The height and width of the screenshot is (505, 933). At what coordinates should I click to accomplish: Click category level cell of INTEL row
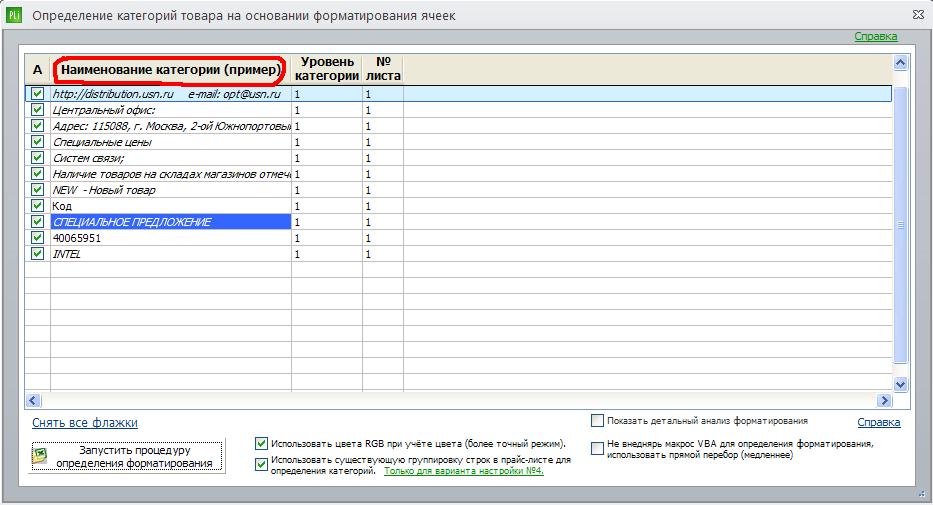point(327,254)
